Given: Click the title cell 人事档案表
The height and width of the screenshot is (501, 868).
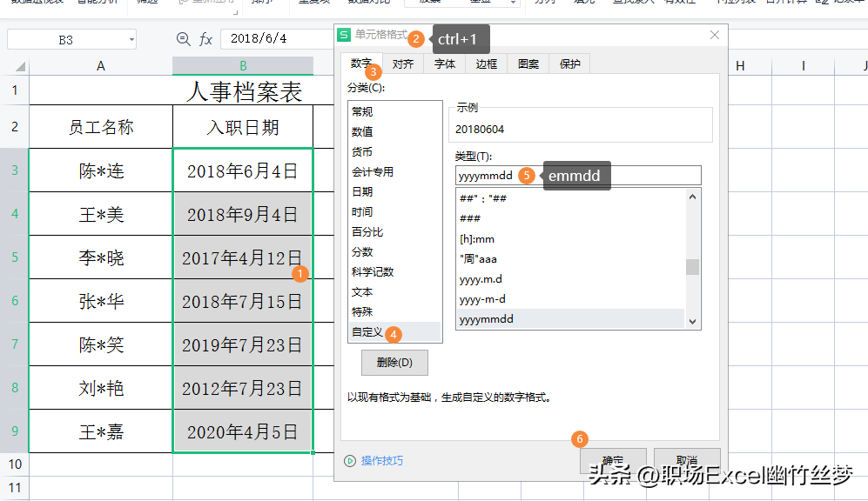Looking at the screenshot, I should [244, 91].
